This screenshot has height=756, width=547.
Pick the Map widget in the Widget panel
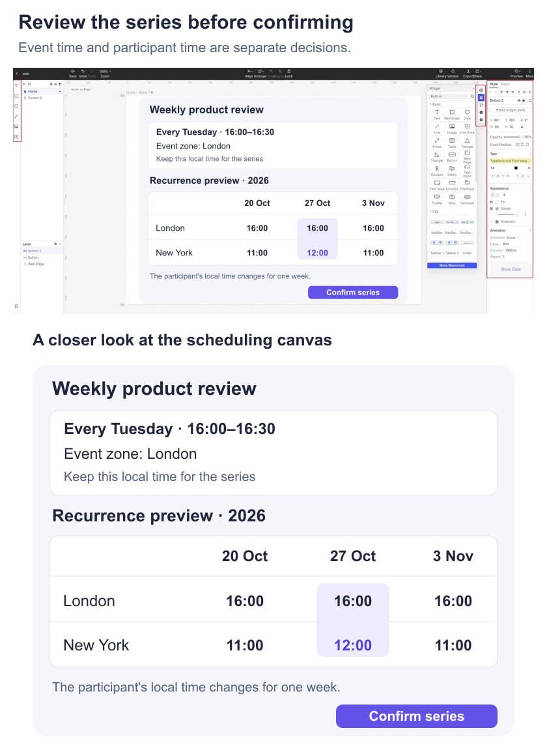point(452,199)
